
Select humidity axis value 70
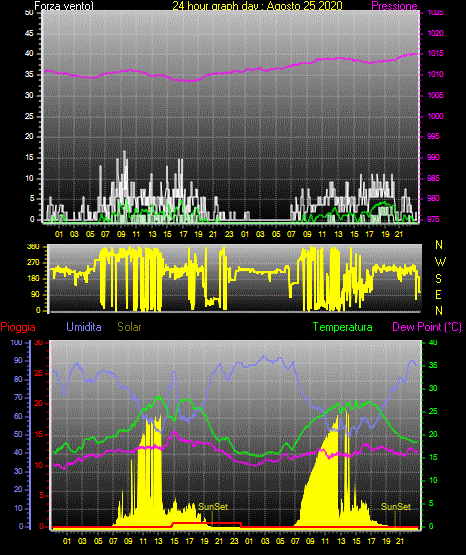tap(18, 397)
